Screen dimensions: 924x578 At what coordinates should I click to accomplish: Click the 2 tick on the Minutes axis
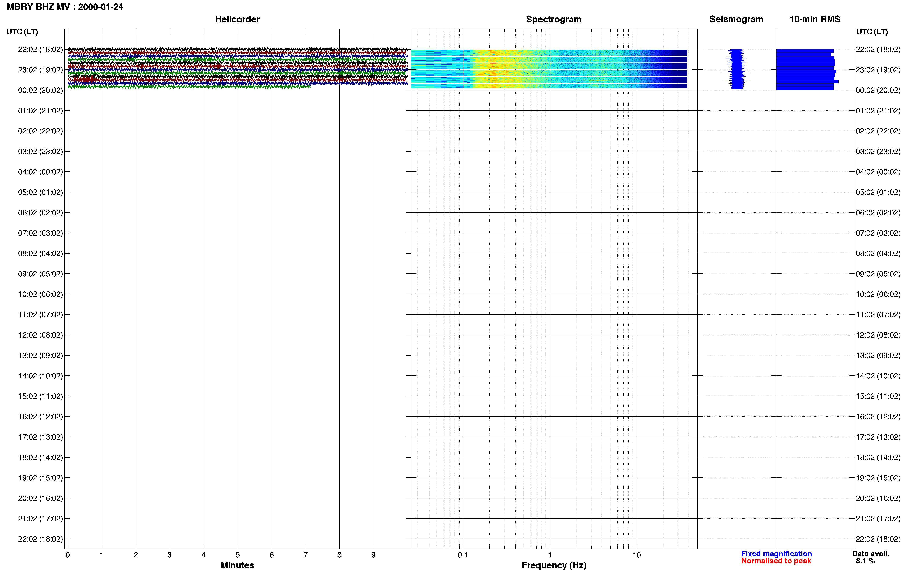coord(136,555)
